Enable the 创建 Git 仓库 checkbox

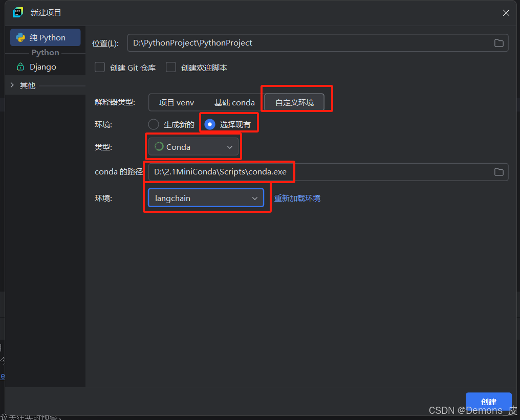point(99,67)
